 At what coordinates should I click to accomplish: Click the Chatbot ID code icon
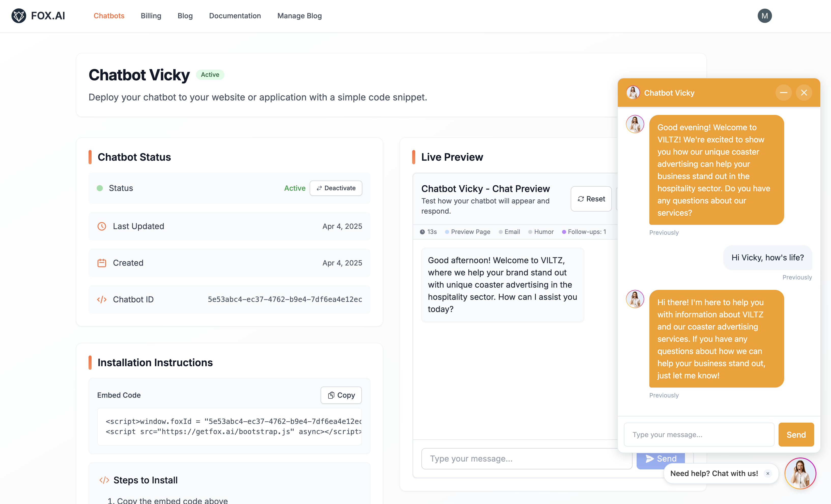tap(102, 299)
